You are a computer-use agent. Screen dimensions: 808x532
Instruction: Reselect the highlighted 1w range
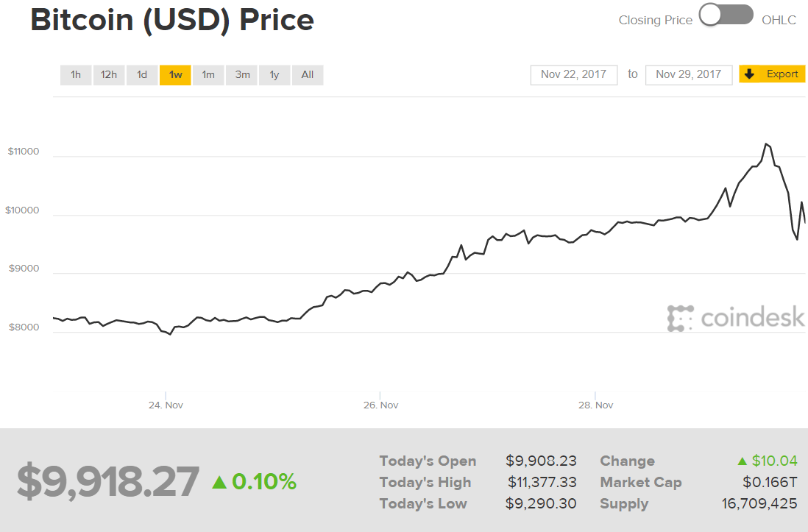tap(175, 74)
